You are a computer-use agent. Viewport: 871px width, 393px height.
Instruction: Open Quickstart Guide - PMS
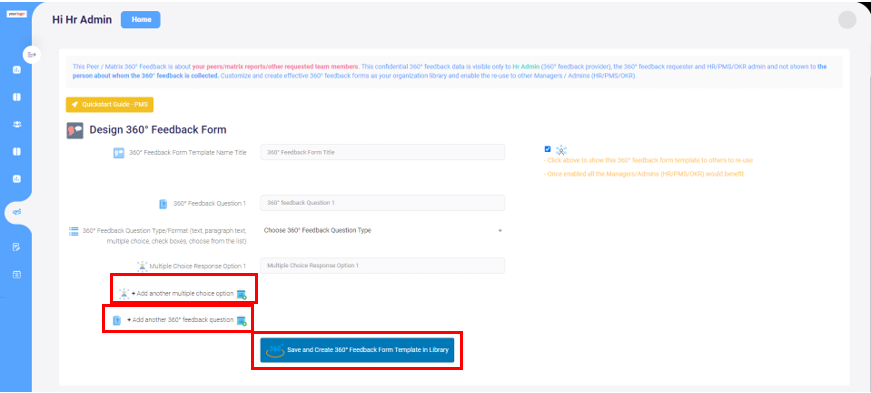coord(109,105)
